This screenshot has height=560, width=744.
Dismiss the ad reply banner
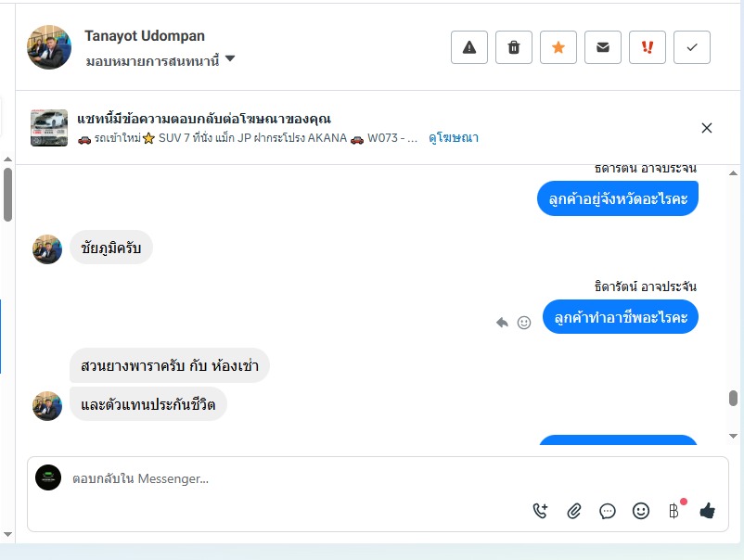tap(707, 128)
